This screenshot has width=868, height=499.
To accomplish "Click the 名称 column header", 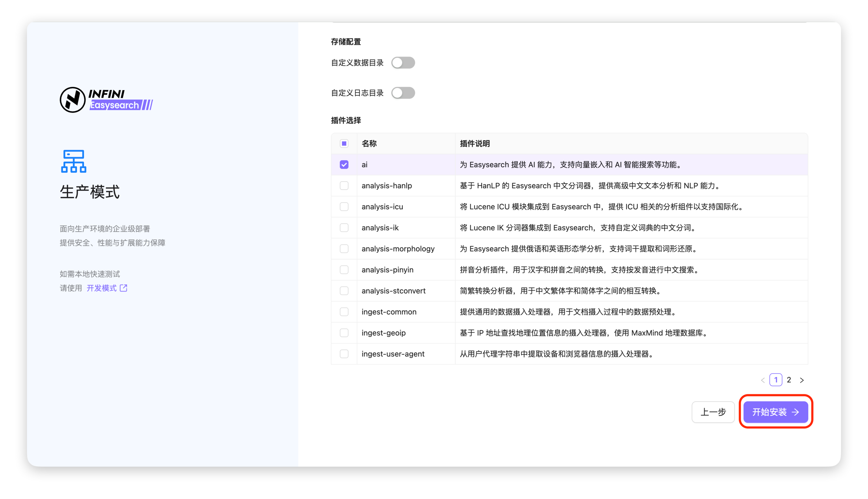I will tap(369, 143).
